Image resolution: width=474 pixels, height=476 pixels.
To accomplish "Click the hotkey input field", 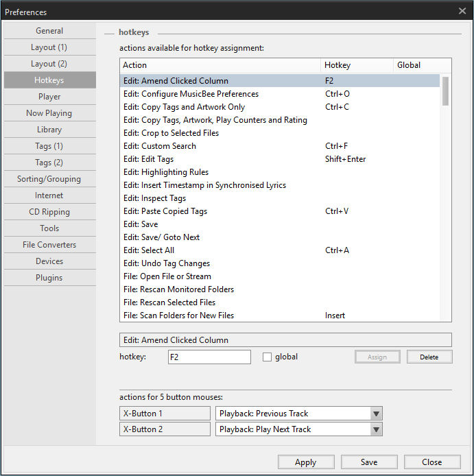I will pyautogui.click(x=209, y=357).
